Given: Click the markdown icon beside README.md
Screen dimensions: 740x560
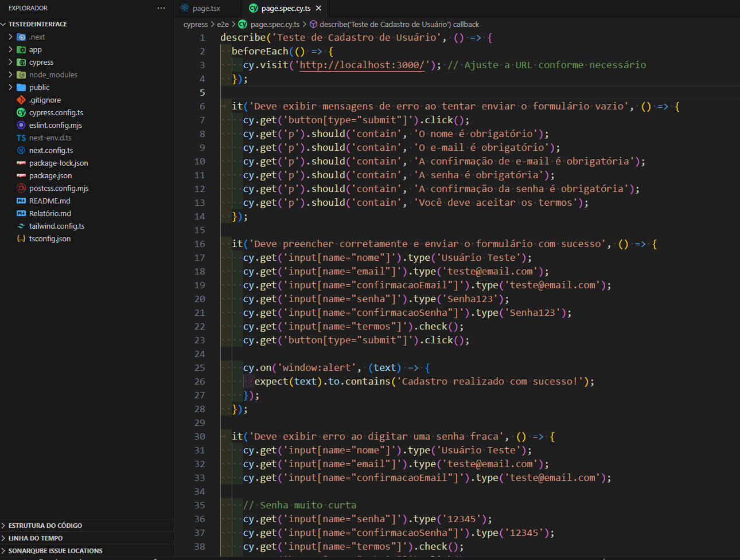Looking at the screenshot, I should (x=21, y=201).
